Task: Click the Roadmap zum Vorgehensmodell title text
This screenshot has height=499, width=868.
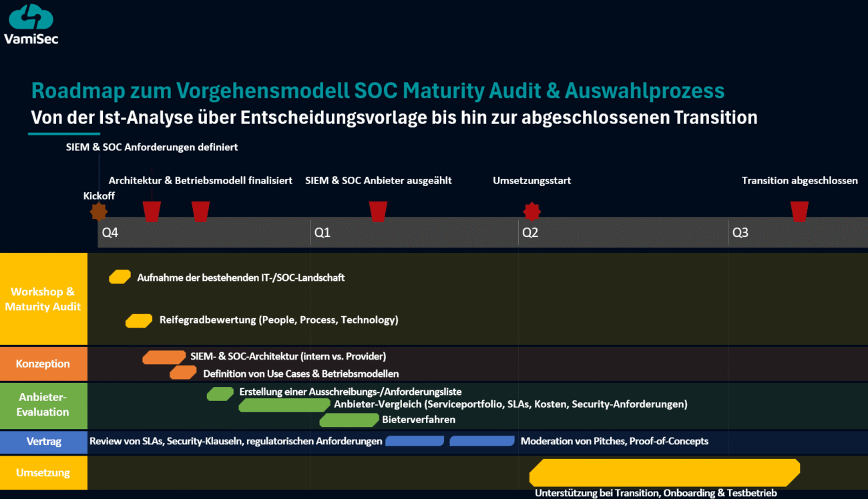Action: point(377,91)
